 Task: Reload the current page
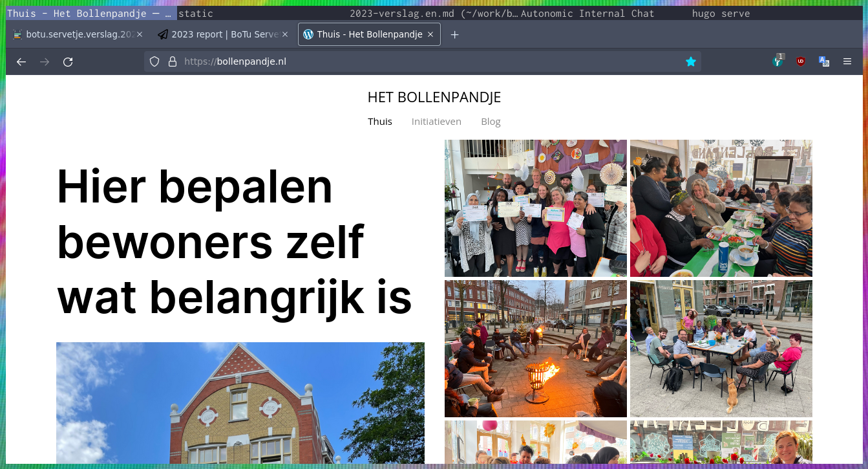[68, 62]
